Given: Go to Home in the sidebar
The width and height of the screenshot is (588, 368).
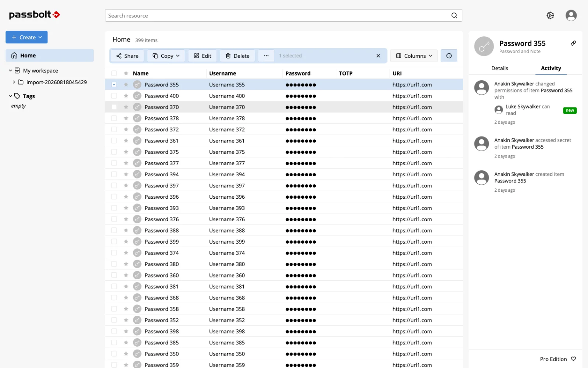Looking at the screenshot, I should click(50, 56).
